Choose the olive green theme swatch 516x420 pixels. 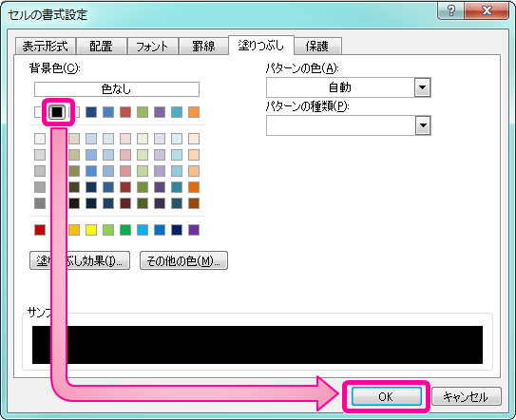143,112
